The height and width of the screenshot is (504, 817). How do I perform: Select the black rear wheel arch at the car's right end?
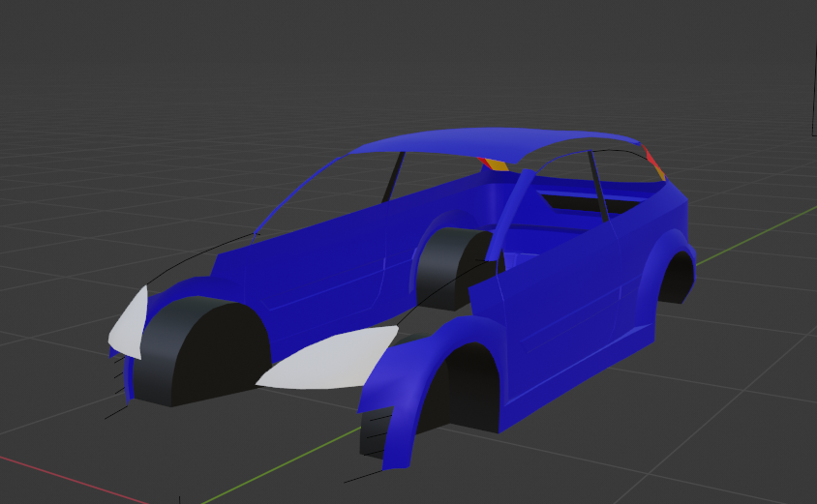pyautogui.click(x=678, y=279)
